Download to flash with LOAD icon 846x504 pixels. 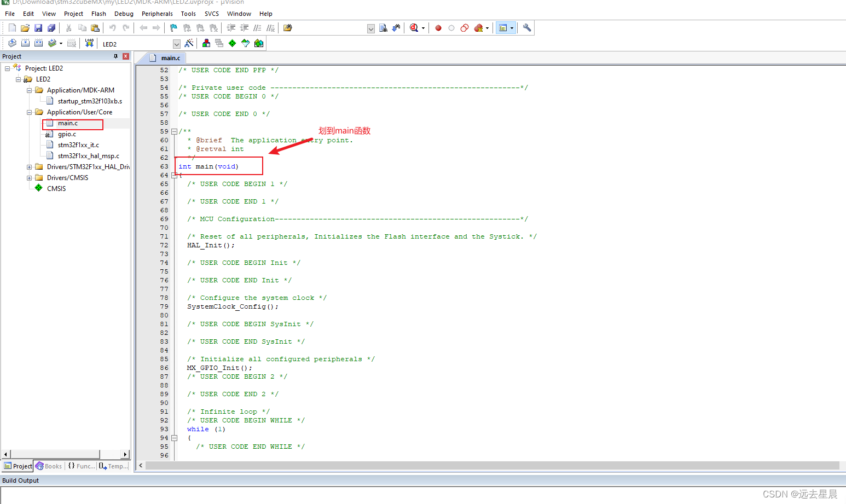pyautogui.click(x=89, y=43)
